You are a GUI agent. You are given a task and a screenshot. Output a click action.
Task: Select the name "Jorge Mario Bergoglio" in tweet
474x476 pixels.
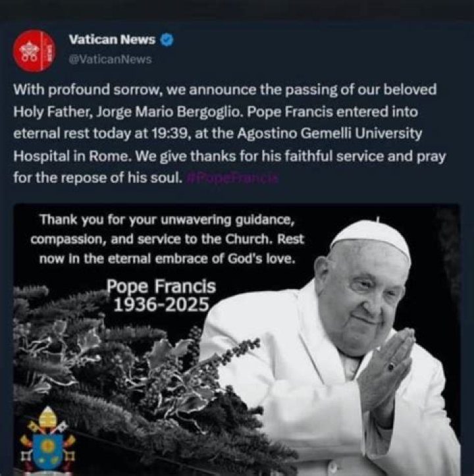[x=169, y=113]
